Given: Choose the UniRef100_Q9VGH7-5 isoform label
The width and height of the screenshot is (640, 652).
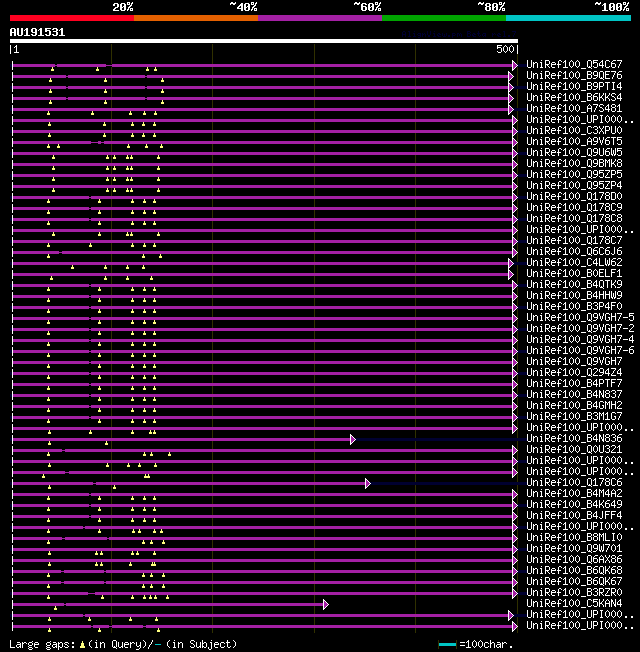Looking at the screenshot, I should (580, 318).
